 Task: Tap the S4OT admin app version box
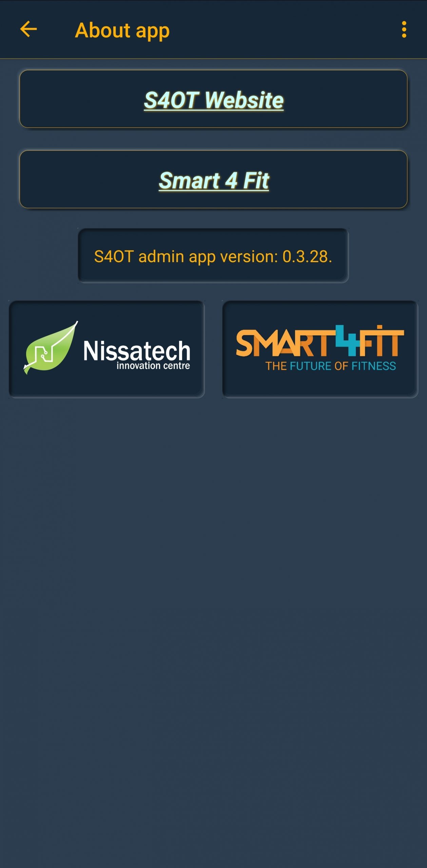213,256
